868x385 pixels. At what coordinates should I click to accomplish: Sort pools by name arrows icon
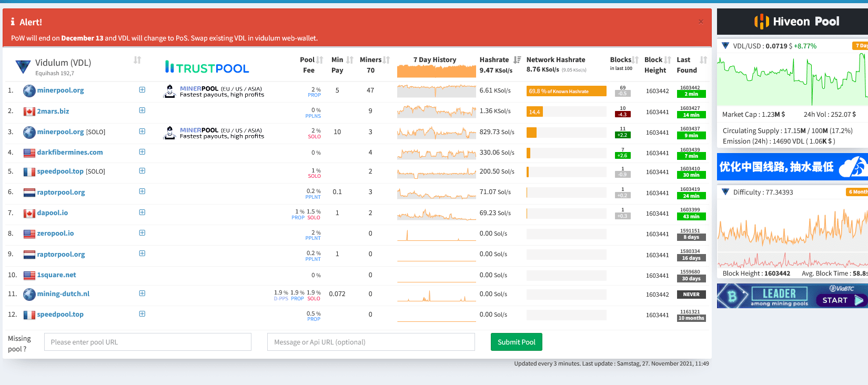137,60
